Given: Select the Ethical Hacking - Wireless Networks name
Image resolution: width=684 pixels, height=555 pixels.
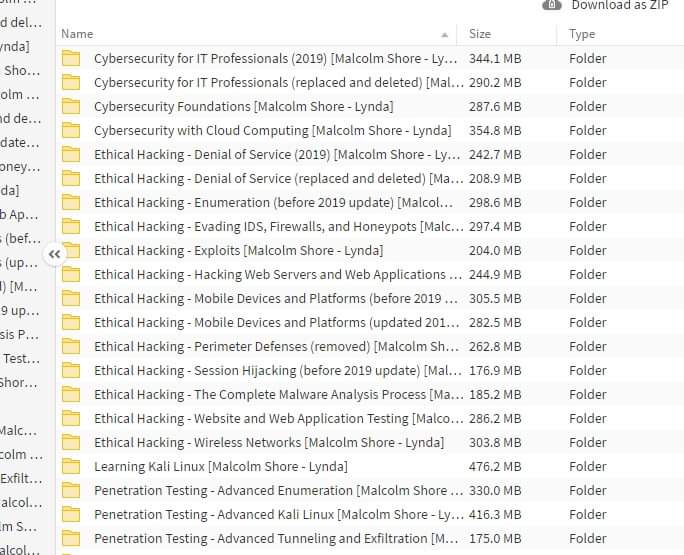Looking at the screenshot, I should click(x=269, y=442).
